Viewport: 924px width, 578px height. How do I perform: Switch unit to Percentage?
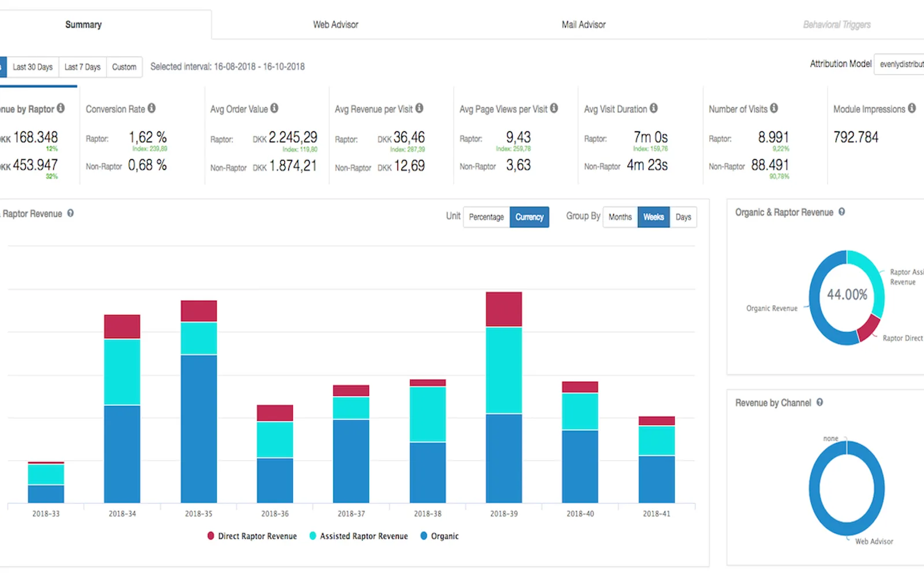pyautogui.click(x=486, y=217)
